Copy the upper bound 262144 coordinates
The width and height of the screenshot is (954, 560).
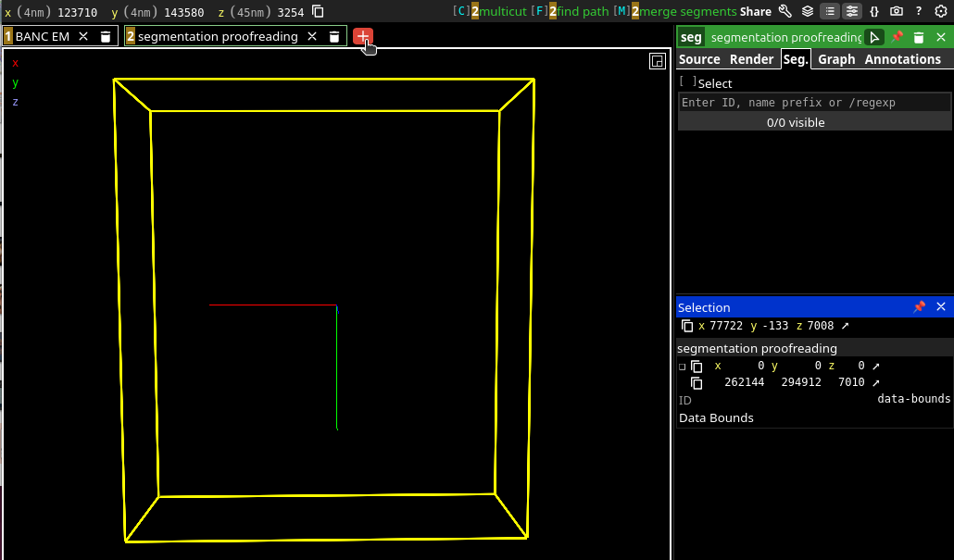pyautogui.click(x=697, y=382)
